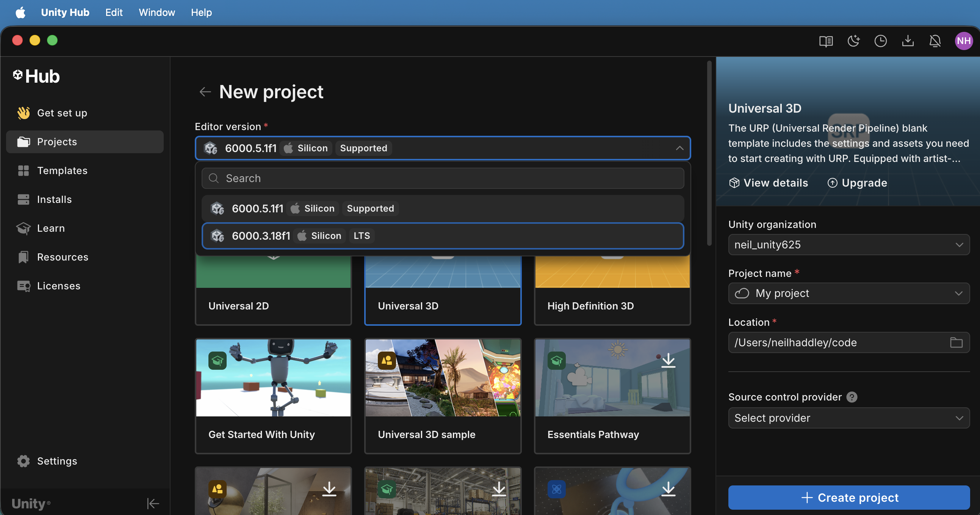Click the muted notifications bell icon
The height and width of the screenshot is (515, 980).
tap(935, 41)
